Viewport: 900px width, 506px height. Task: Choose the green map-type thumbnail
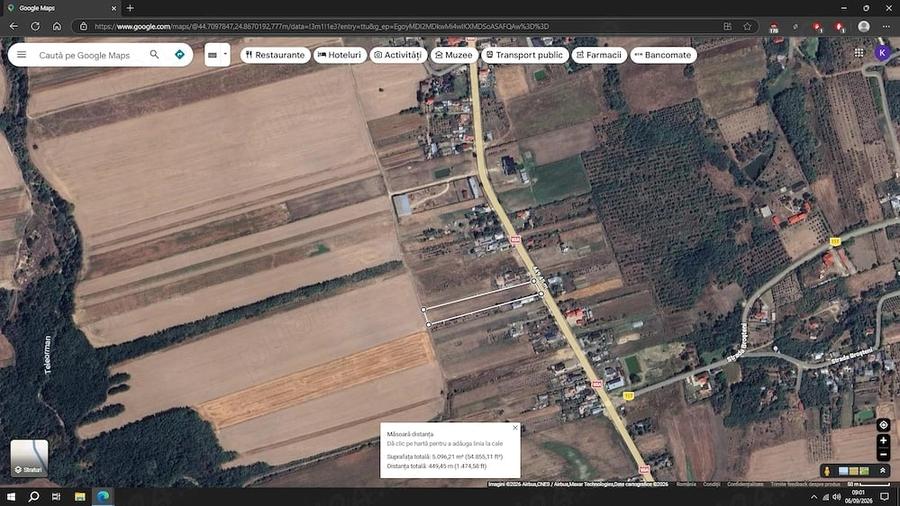pos(864,471)
